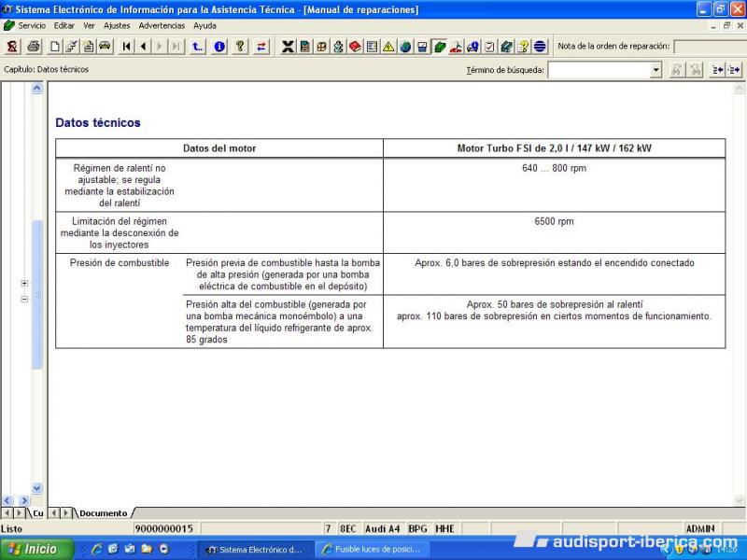Select the Documento tab at the bottom

[x=103, y=513]
